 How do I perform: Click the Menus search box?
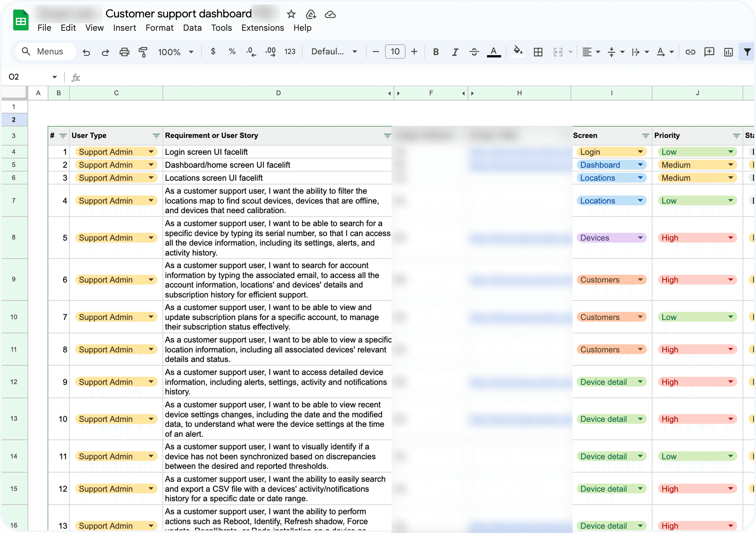(45, 51)
